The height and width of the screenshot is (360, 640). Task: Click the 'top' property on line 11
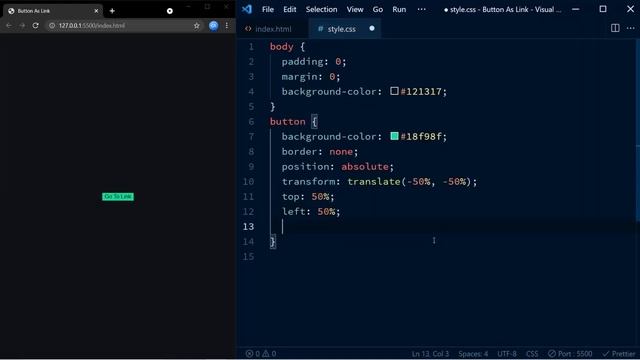[x=291, y=197]
